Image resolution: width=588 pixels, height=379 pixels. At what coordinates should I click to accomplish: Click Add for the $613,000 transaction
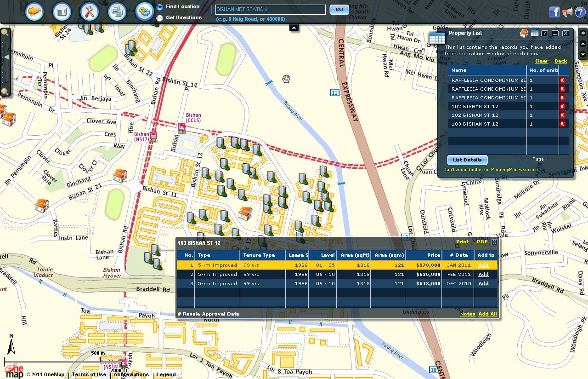(483, 283)
